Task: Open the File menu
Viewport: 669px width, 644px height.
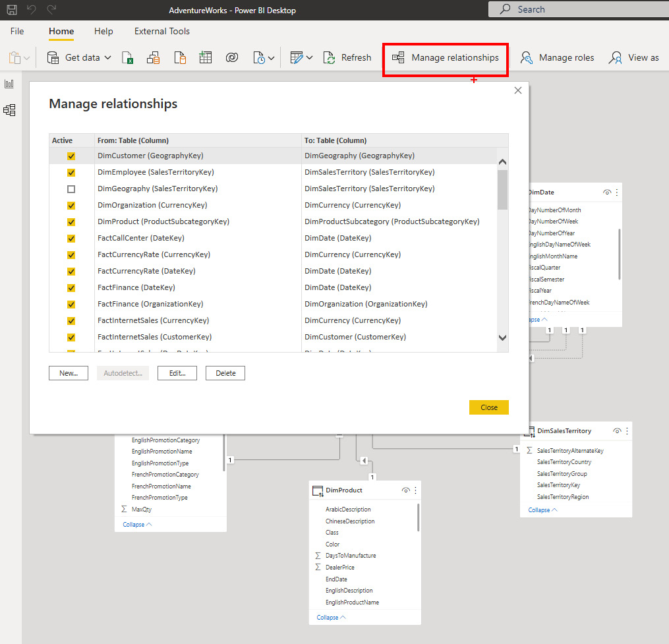Action: click(17, 31)
